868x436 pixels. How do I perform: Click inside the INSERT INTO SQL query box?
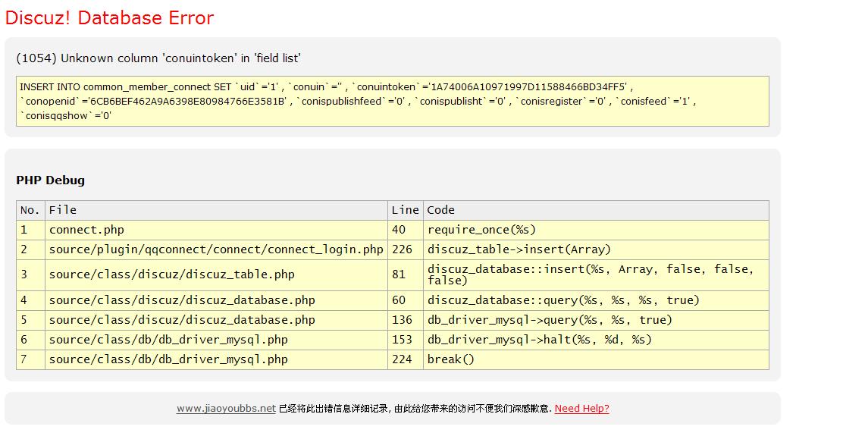click(393, 102)
